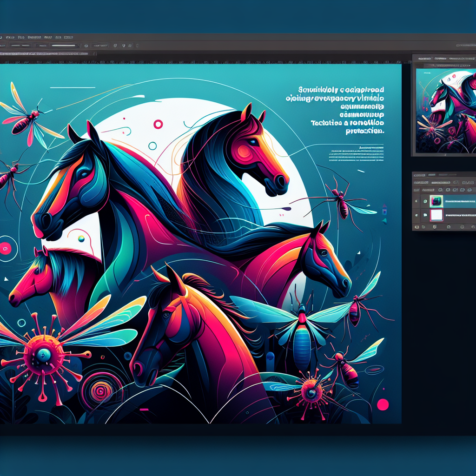Open the first menu in the menu bar
This screenshot has height=476, width=476.
click(x=9, y=36)
